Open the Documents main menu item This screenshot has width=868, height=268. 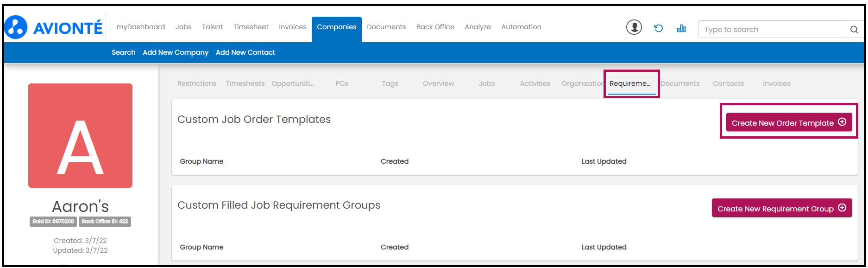pos(386,27)
